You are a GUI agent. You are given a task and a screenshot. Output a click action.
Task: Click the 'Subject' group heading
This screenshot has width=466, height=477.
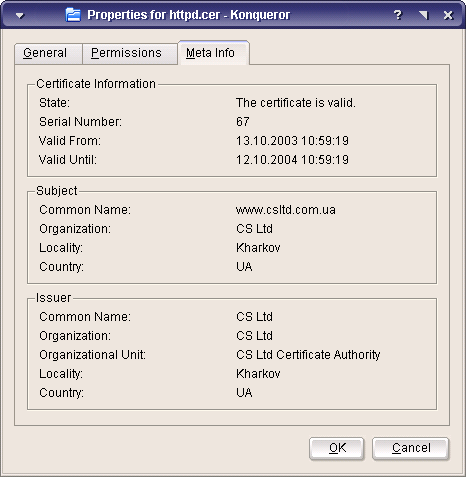click(x=57, y=191)
